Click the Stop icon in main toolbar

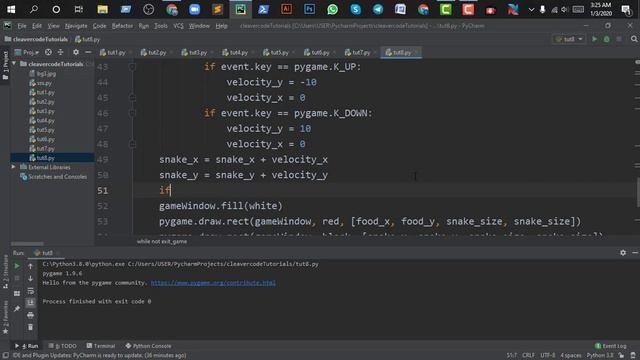tap(619, 39)
